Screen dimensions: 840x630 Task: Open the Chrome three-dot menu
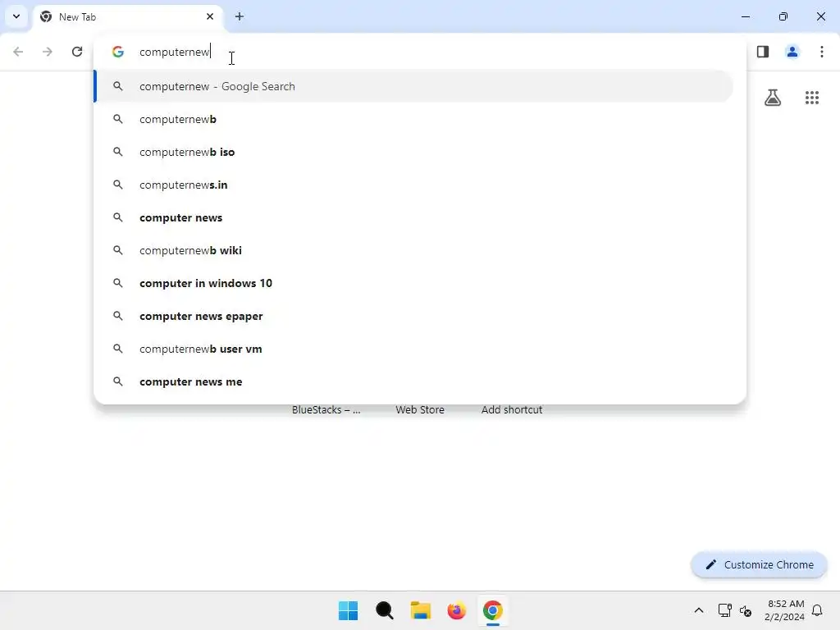[x=822, y=52]
